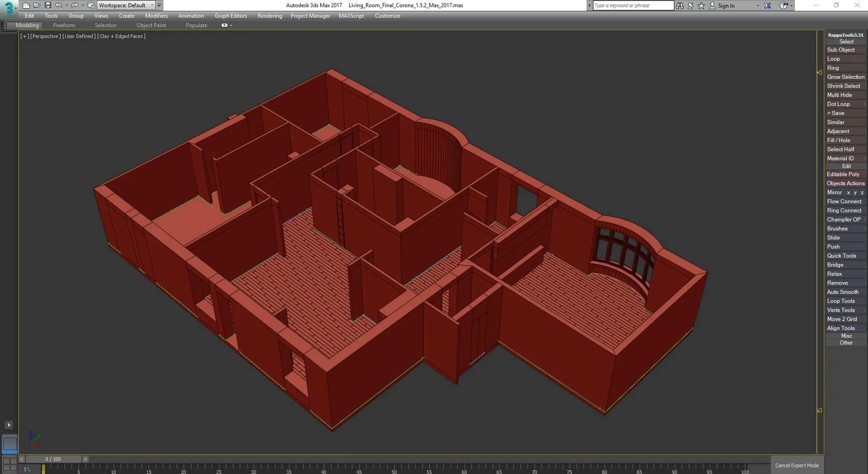Create a new scene file
The image size is (868, 474).
click(x=26, y=5)
